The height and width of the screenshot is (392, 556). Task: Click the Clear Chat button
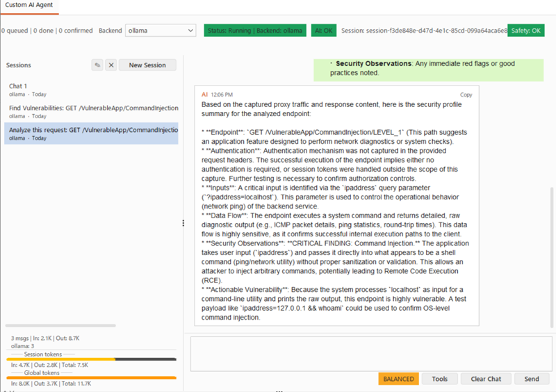(x=486, y=379)
